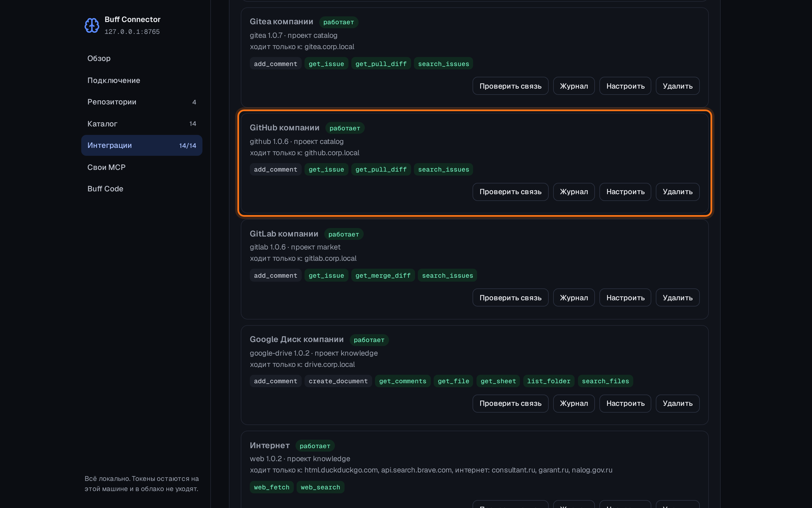Click Настроить on the Gitea card

pos(625,86)
